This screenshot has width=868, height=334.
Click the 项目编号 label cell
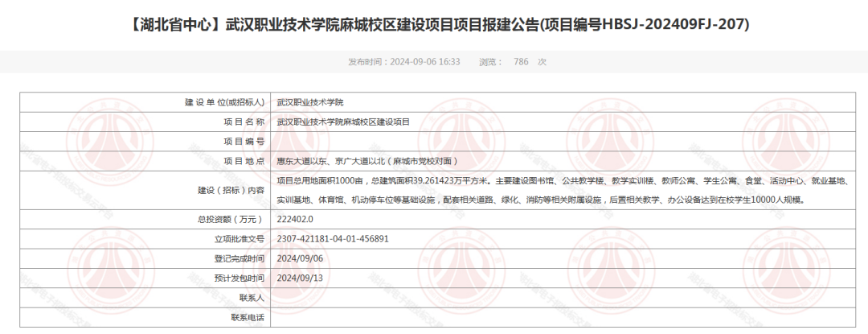point(145,141)
